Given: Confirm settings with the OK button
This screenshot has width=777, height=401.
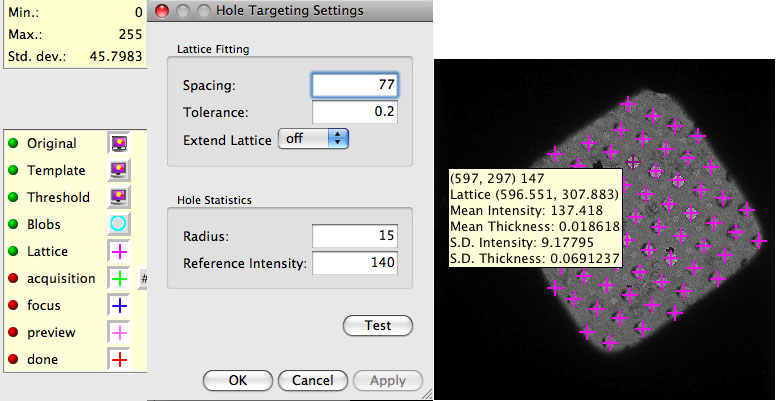Looking at the screenshot, I should click(237, 381).
